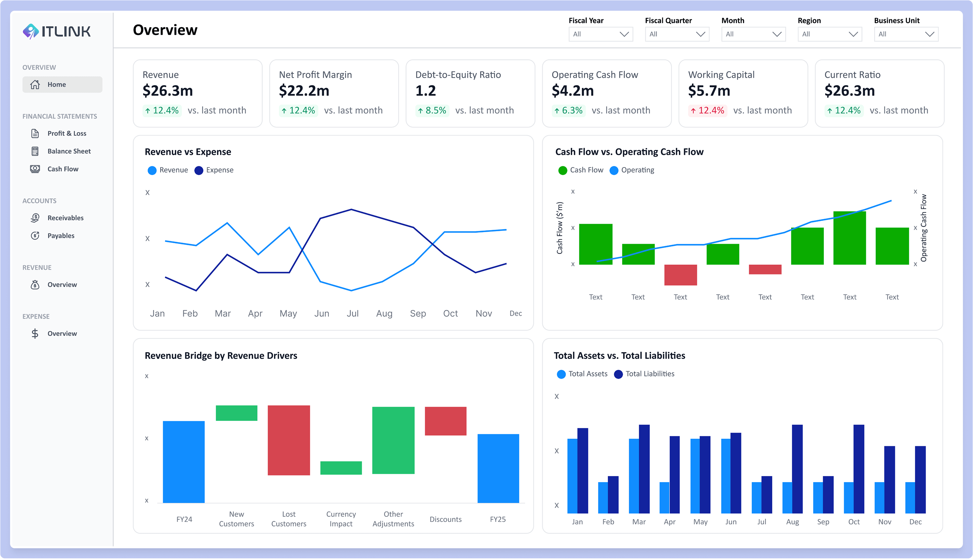Click the Revenue Overview money-bag icon
This screenshot has height=560, width=973.
pos(35,285)
